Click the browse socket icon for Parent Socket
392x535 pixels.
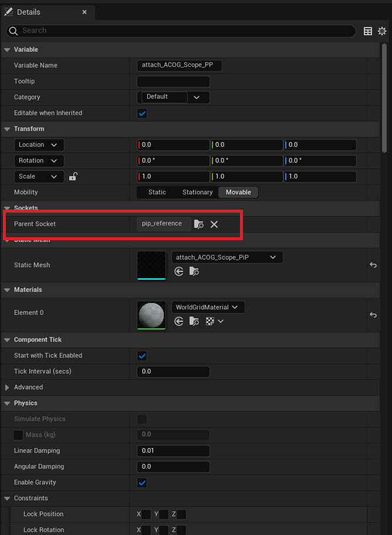(199, 224)
